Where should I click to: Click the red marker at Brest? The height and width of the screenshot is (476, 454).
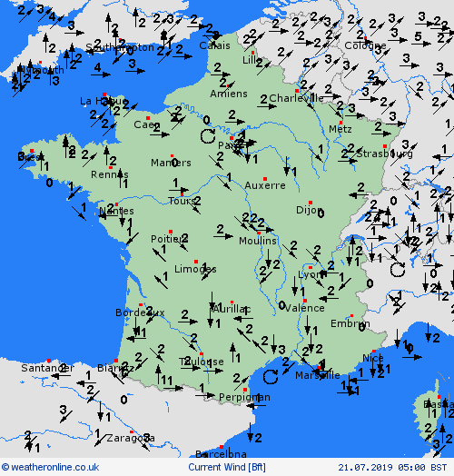click(x=32, y=151)
